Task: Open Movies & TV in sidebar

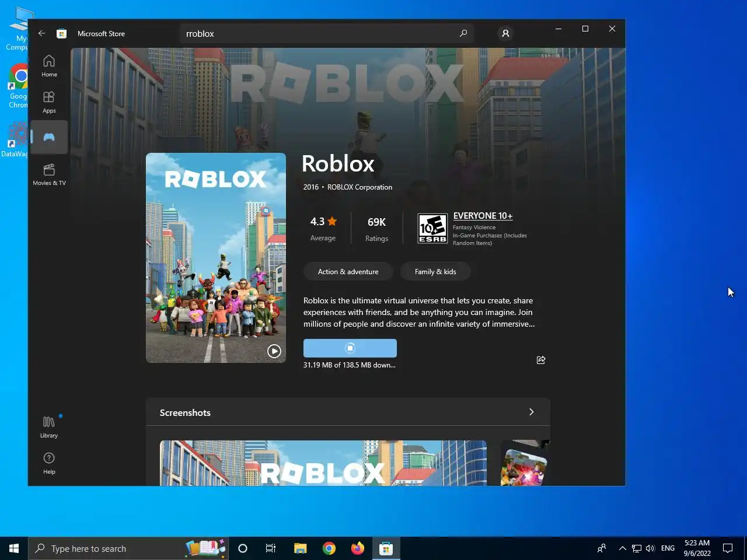Action: click(49, 174)
